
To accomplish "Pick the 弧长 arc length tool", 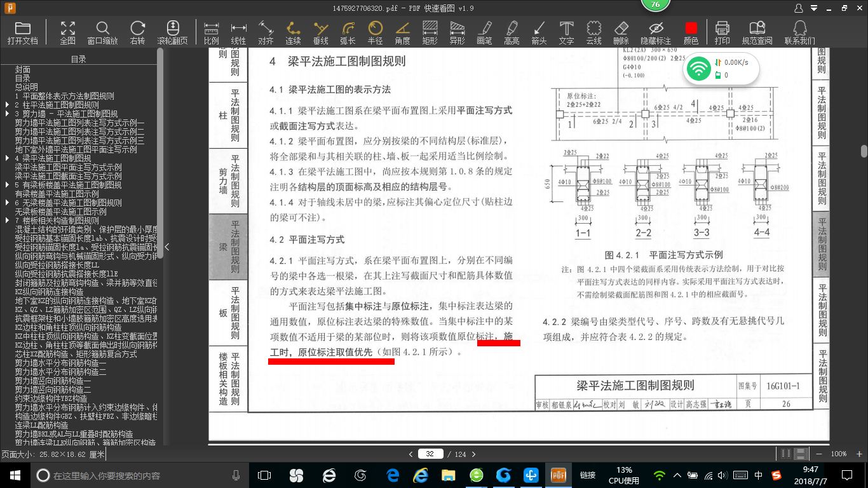I will click(x=348, y=33).
